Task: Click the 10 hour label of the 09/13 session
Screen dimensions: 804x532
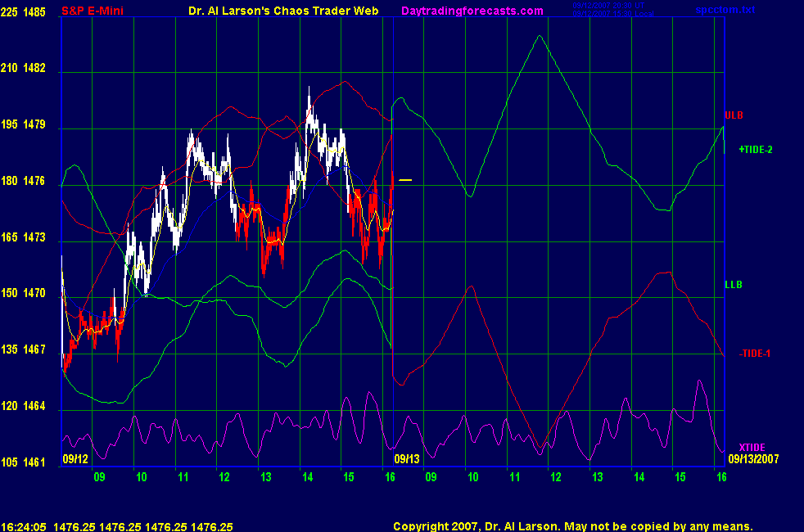Action: point(472,477)
